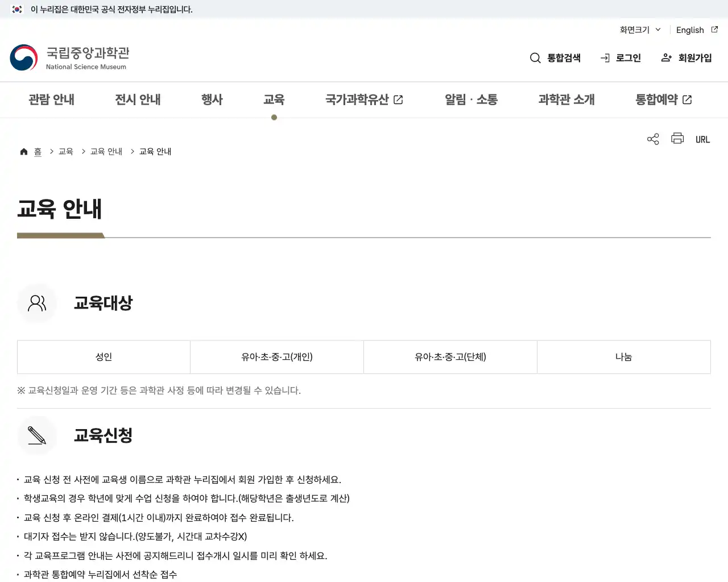Select the 나눔 education target option
The height and width of the screenshot is (582, 728).
(x=624, y=357)
